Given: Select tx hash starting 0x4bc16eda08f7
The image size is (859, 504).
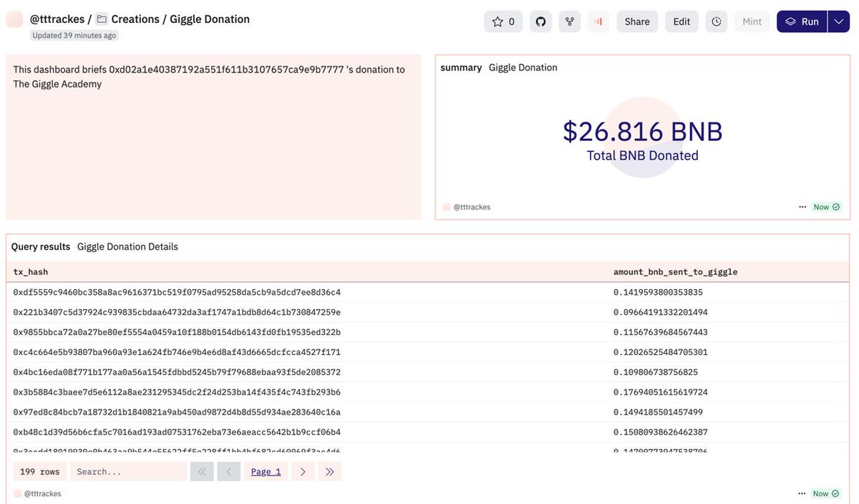Looking at the screenshot, I should [x=177, y=372].
